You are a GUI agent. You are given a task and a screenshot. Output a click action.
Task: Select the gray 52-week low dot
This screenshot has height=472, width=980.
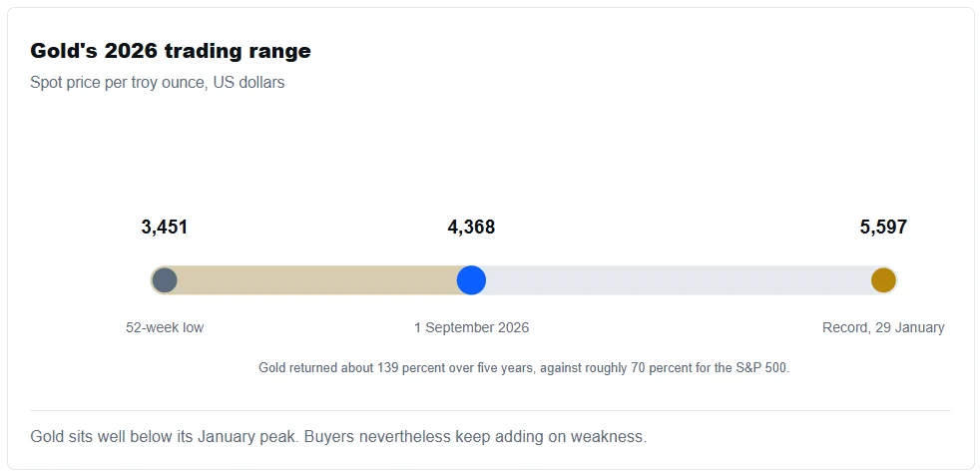[x=165, y=280]
